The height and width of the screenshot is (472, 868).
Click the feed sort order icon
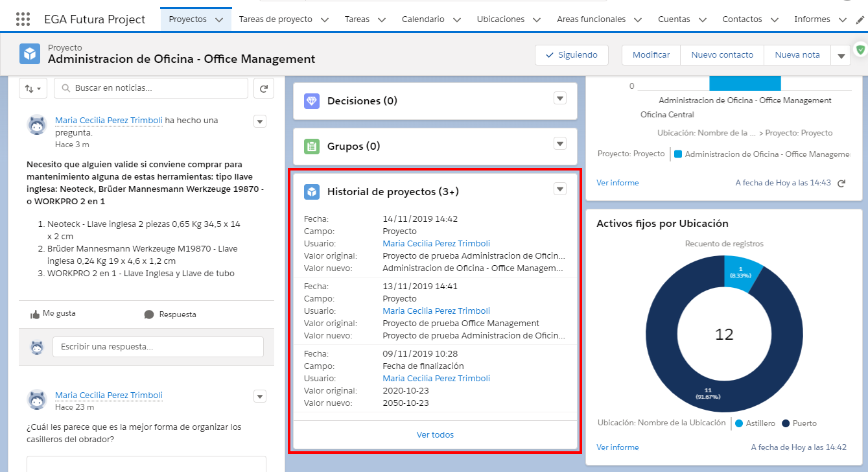click(32, 88)
